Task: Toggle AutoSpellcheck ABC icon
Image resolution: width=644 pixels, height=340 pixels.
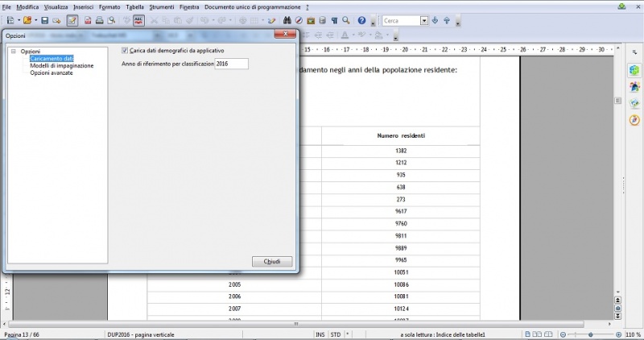Action: click(x=138, y=20)
